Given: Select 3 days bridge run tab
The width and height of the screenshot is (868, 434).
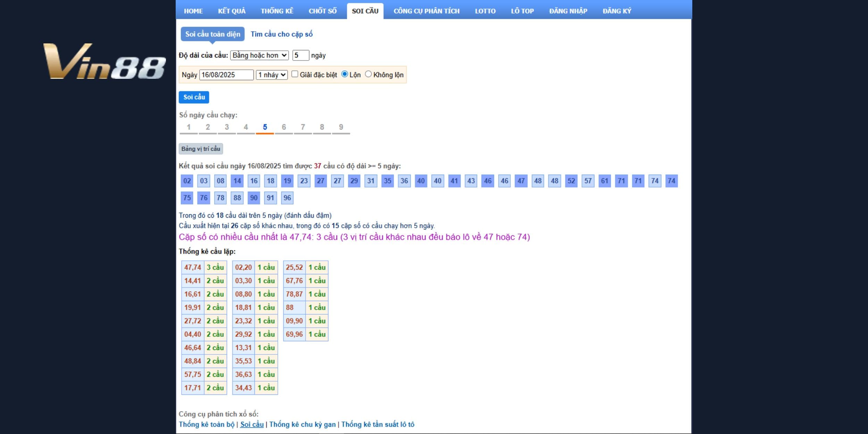Looking at the screenshot, I should (227, 127).
